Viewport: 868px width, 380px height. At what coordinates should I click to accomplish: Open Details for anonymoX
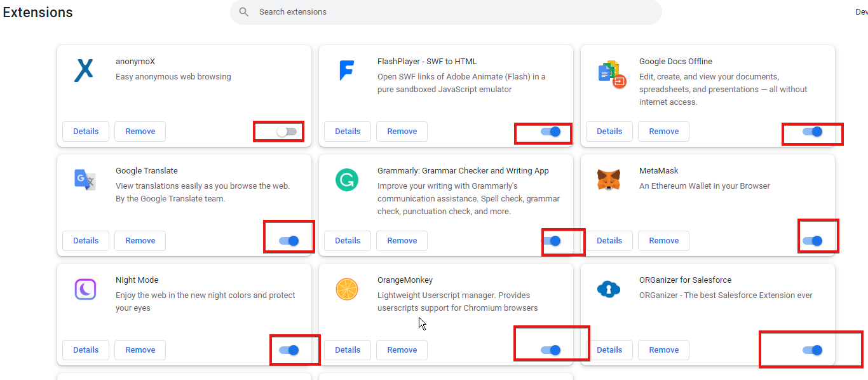point(86,132)
